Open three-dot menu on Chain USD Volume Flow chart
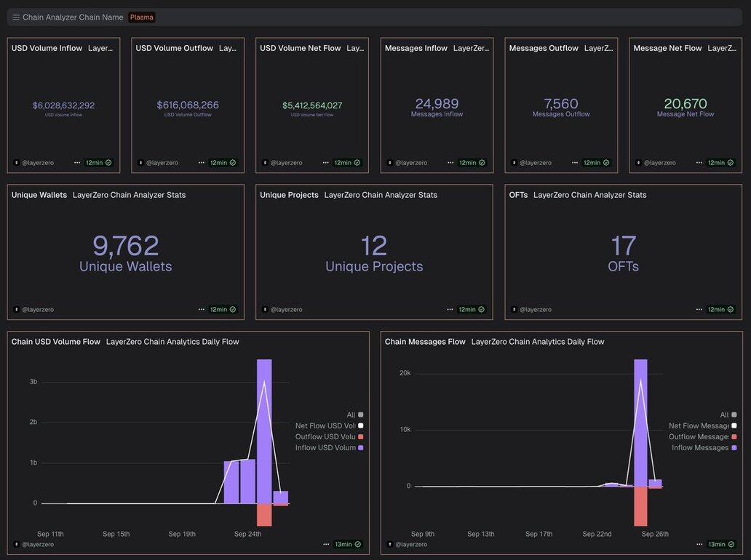The height and width of the screenshot is (560, 751). [326, 544]
